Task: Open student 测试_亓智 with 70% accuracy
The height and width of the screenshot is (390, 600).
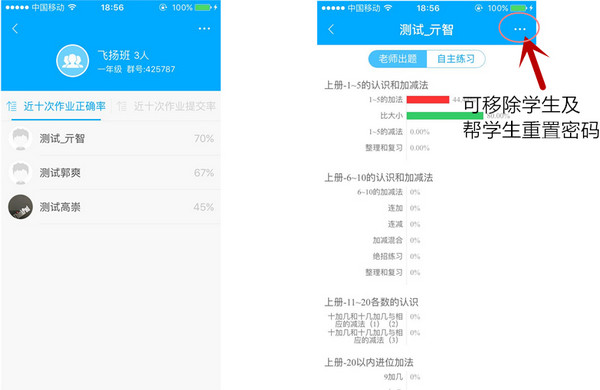Action: [x=111, y=138]
